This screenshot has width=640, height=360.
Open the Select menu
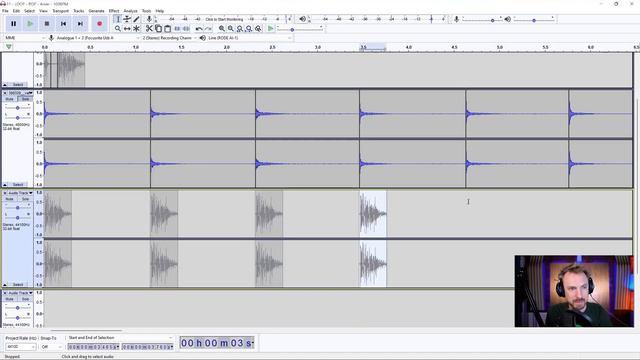coord(29,11)
